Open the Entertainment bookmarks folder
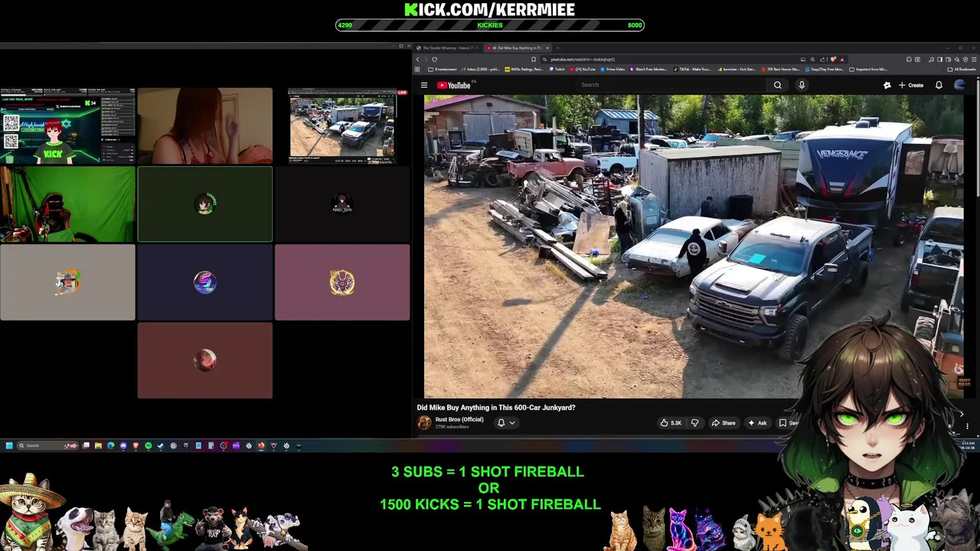 (x=443, y=69)
